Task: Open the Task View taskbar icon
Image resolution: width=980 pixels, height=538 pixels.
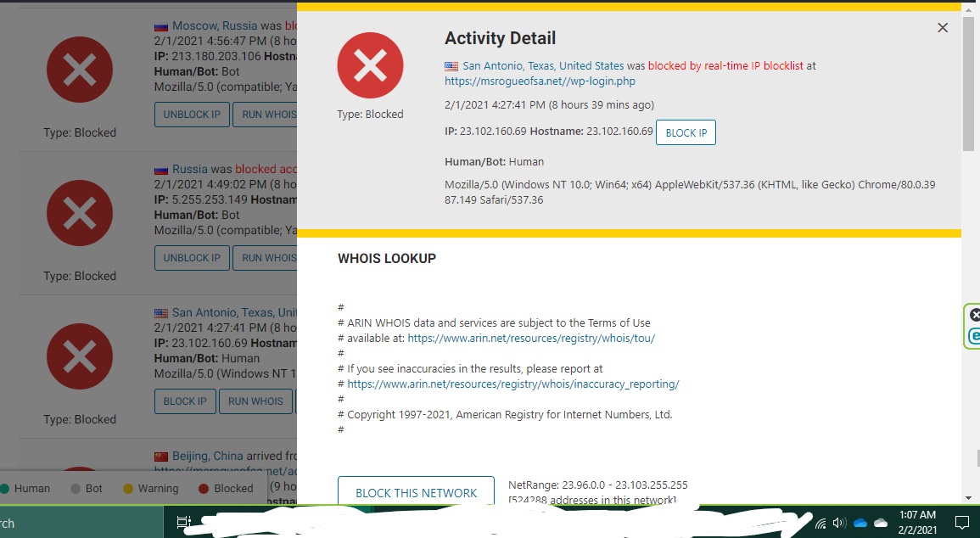Action: (x=182, y=523)
